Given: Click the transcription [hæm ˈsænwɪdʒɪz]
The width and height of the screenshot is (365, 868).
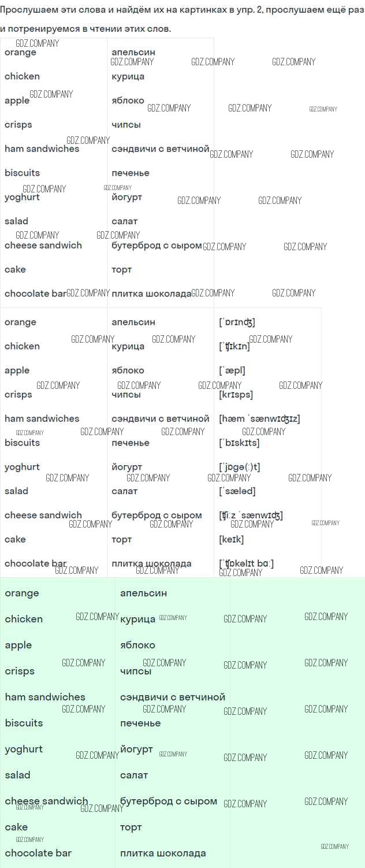Looking at the screenshot, I should coord(259,419).
